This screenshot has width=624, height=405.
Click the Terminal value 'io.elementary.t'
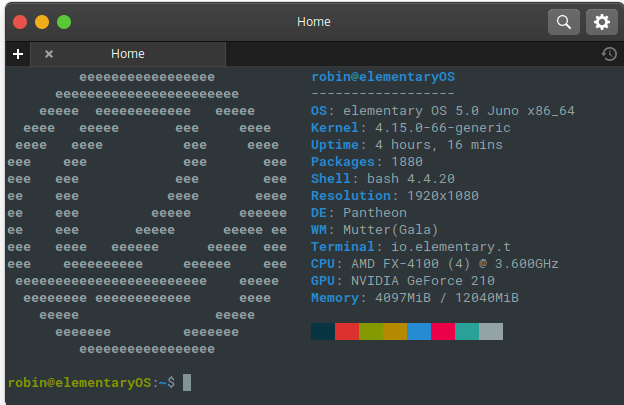(450, 247)
